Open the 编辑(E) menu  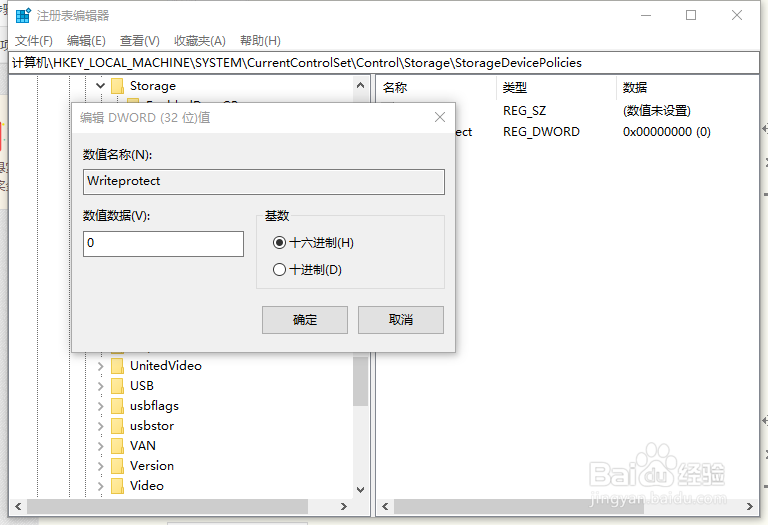coord(86,41)
